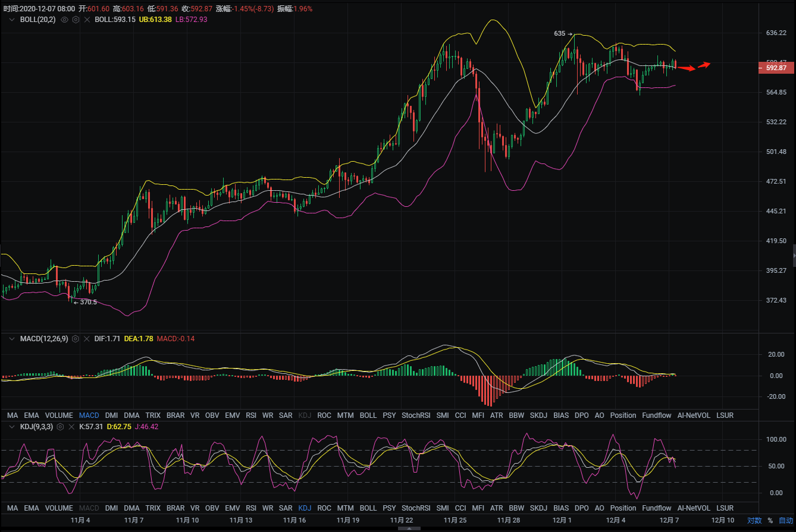The height and width of the screenshot is (532, 796).
Task: Select StochRSI in the bottom indicator row
Action: 416,508
